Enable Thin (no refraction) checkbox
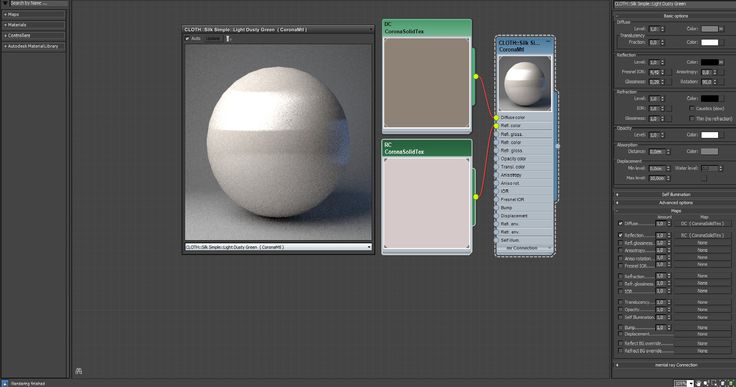736x387 pixels. click(692, 119)
